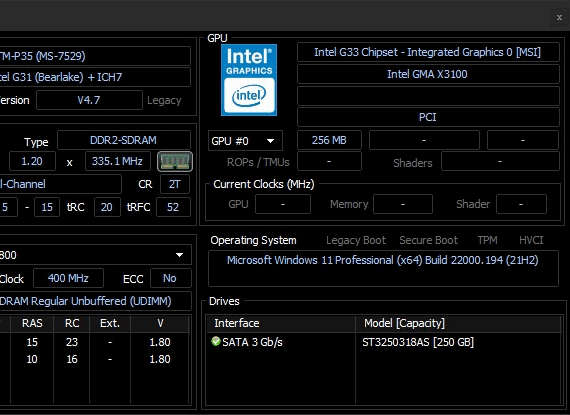The width and height of the screenshot is (570, 415).
Task: Click the 2T command rate field
Action: tap(175, 184)
